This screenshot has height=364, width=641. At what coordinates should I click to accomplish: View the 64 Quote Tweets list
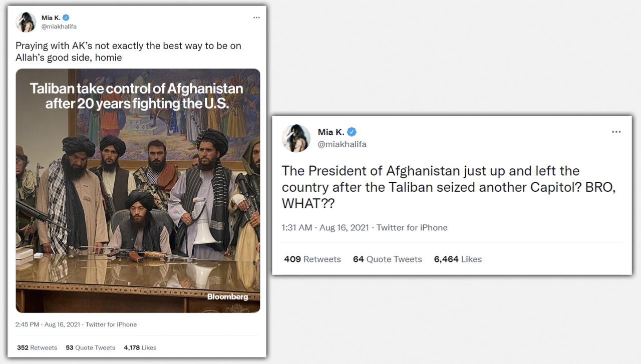point(388,259)
